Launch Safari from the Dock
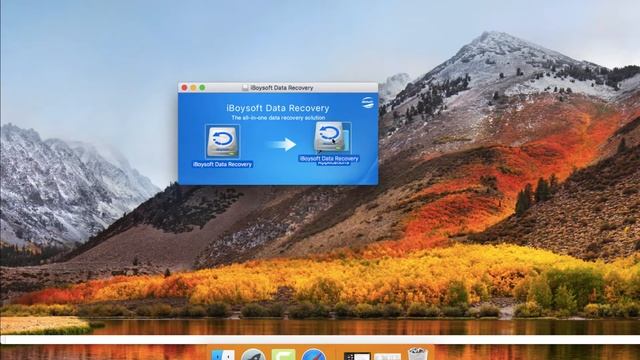 tap(313, 355)
